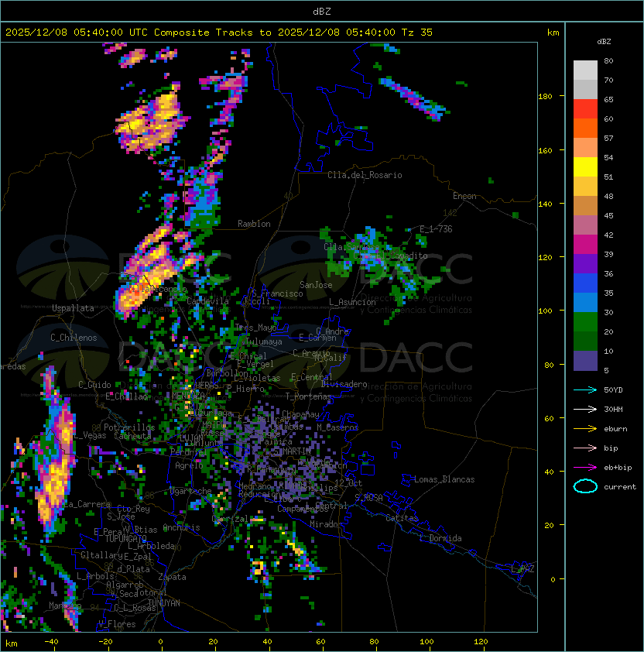Click the 'TUNUYAN' place label

pos(164,603)
